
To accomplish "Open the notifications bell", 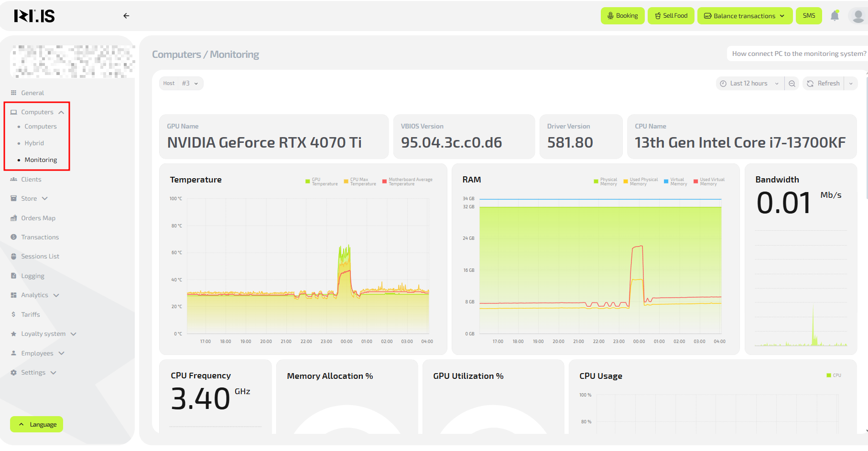I will click(835, 16).
